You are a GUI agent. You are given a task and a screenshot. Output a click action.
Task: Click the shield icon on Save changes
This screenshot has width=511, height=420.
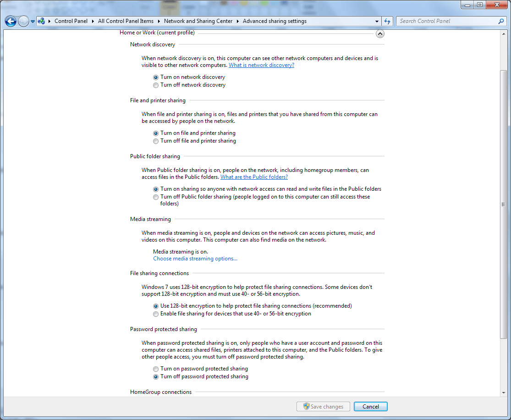pyautogui.click(x=306, y=406)
